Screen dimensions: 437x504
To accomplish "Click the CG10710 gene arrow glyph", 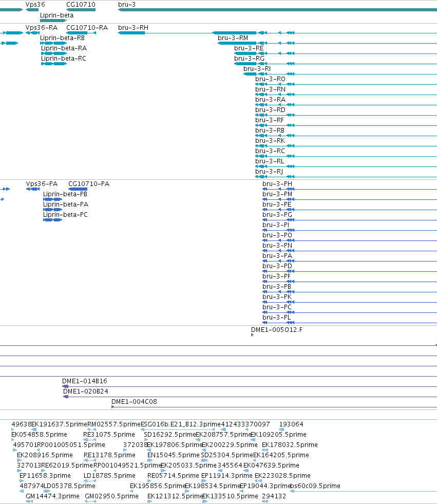I will pos(81,10).
